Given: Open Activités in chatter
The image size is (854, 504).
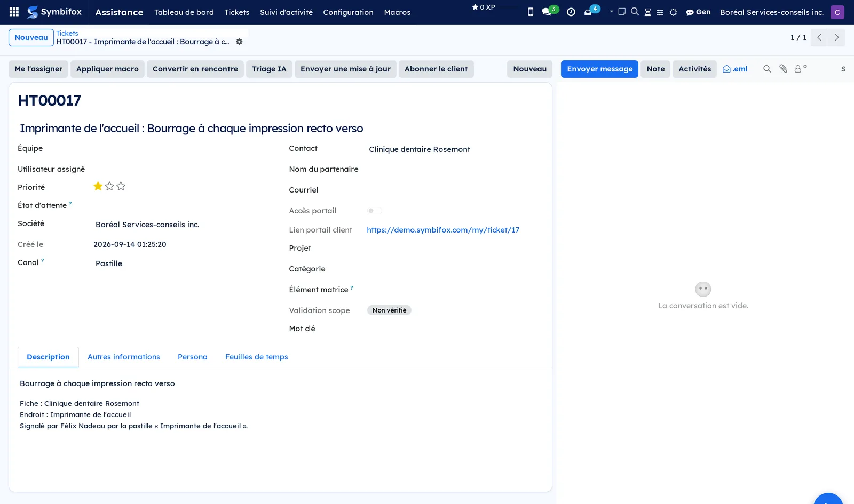Looking at the screenshot, I should 694,69.
